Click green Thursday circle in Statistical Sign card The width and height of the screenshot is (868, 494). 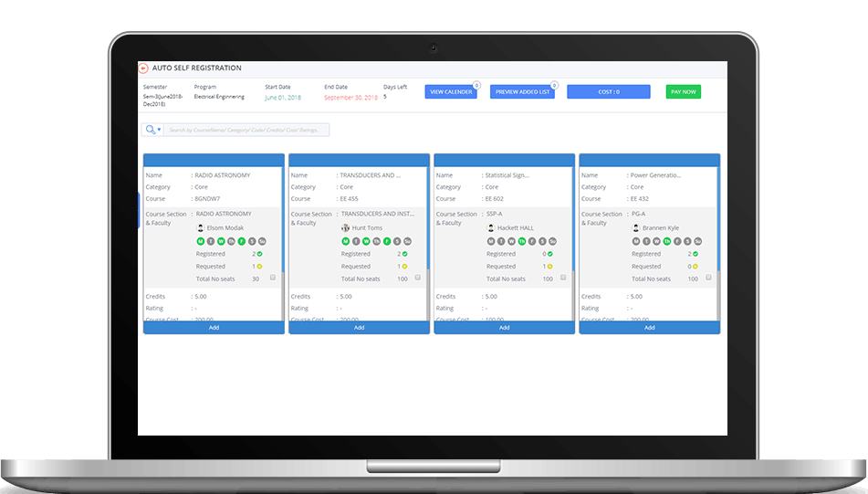point(521,241)
